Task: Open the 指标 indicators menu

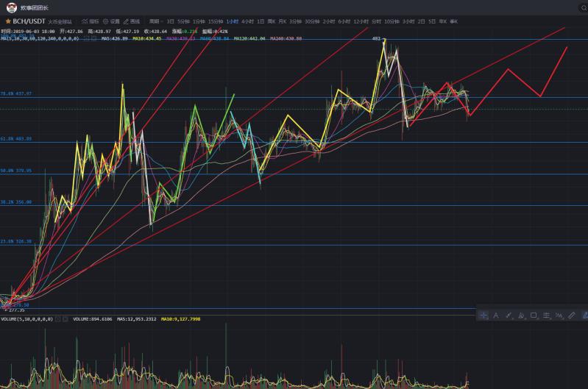Action: coord(90,21)
